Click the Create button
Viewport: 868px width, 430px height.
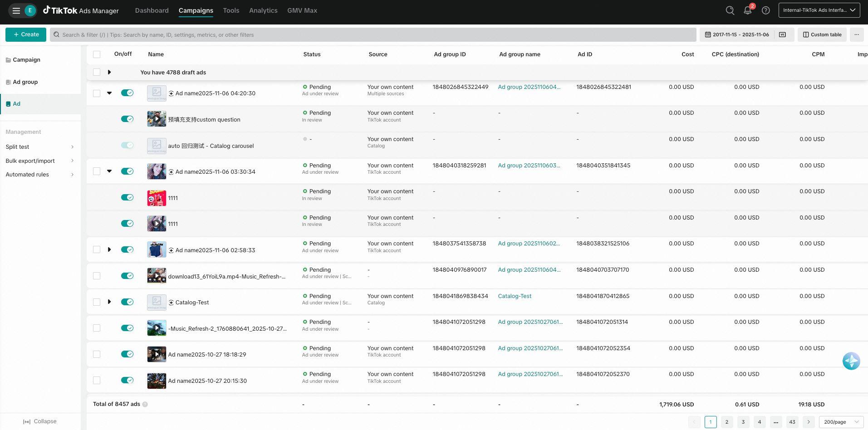coord(26,34)
